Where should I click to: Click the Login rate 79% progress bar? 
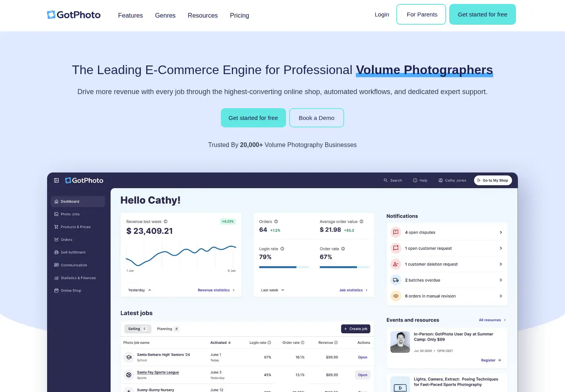[x=284, y=267]
